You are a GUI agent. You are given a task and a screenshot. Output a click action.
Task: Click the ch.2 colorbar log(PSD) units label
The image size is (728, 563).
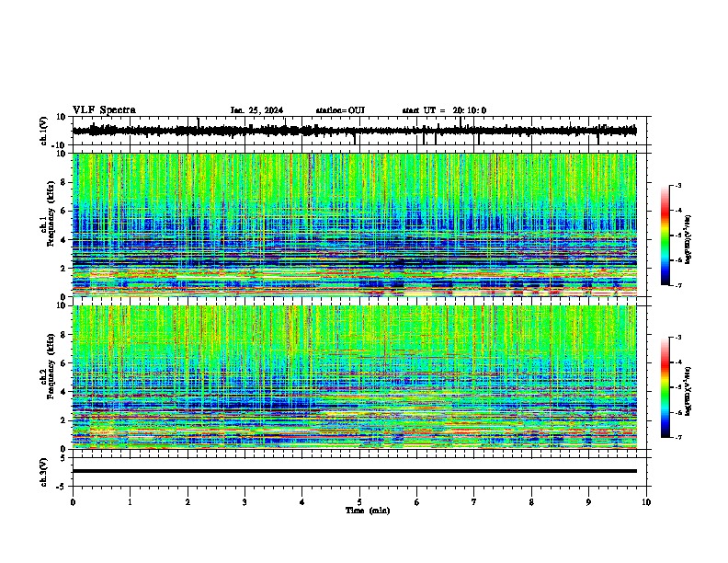pyautogui.click(x=688, y=392)
